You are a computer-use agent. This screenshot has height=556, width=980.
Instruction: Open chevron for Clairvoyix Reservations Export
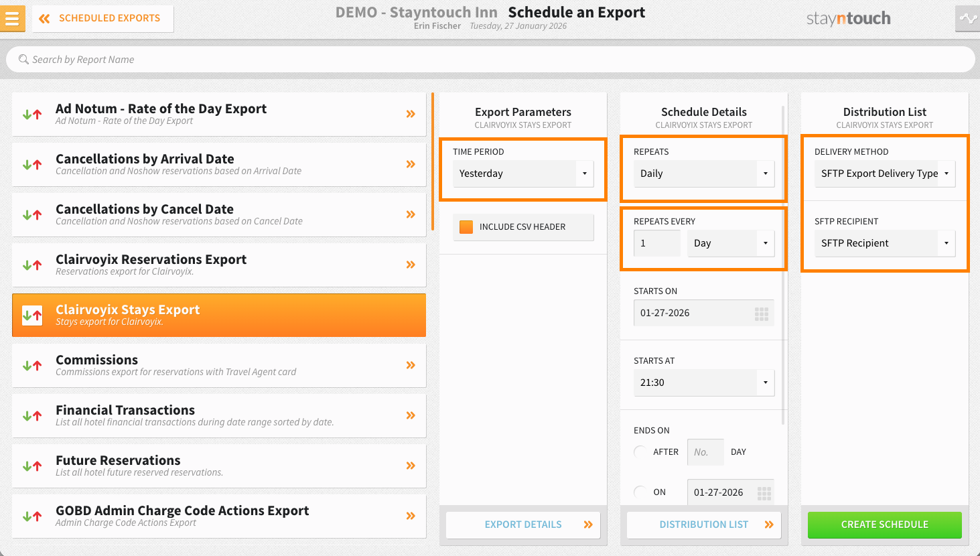tap(411, 265)
